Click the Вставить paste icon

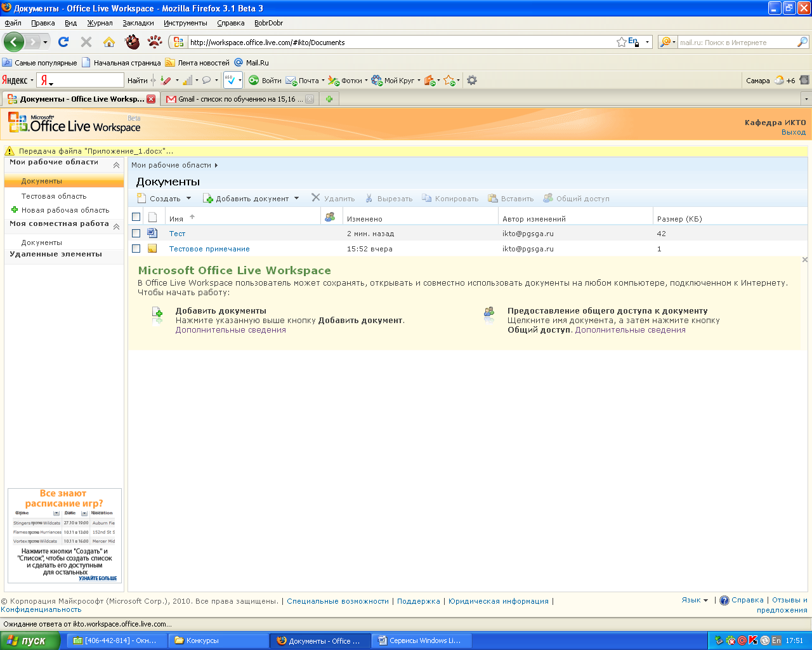(x=493, y=198)
